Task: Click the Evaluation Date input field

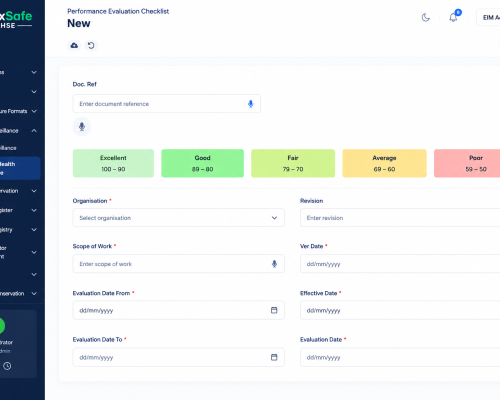Action: (x=400, y=357)
